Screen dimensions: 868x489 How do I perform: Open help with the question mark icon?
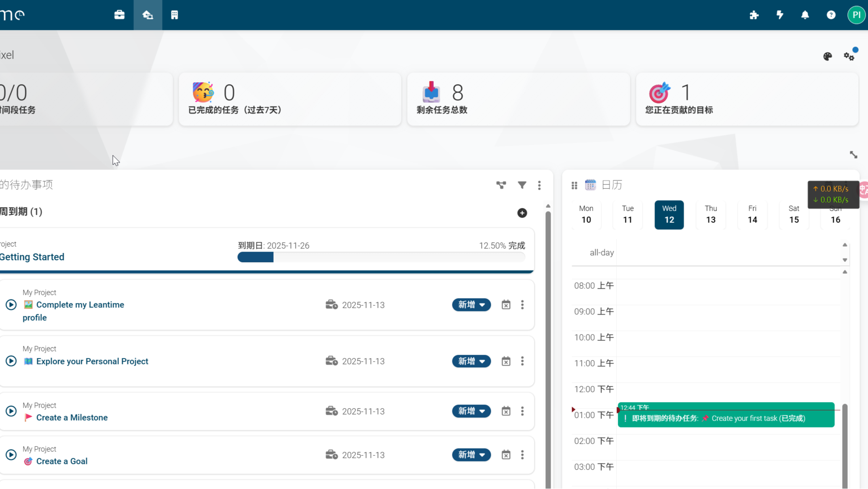(831, 15)
